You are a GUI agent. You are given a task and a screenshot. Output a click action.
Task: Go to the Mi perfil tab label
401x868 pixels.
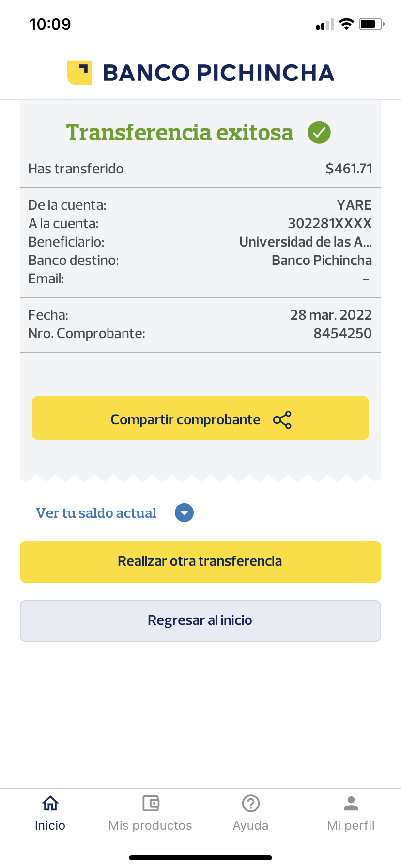351,825
